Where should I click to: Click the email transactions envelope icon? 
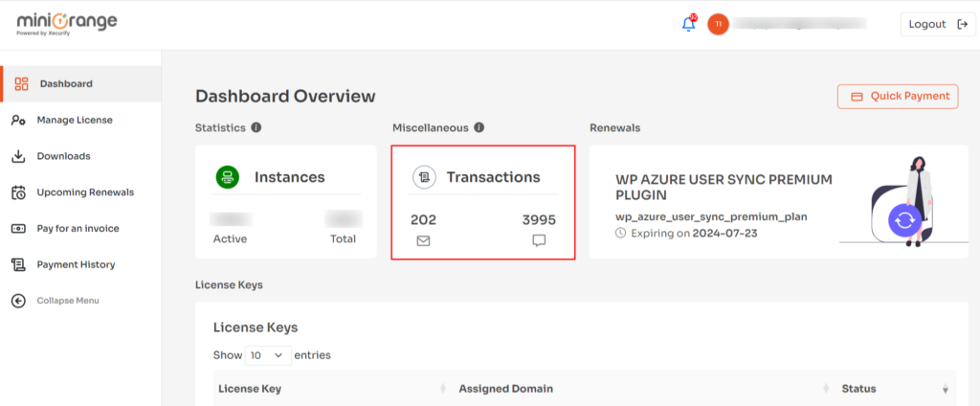click(x=423, y=240)
